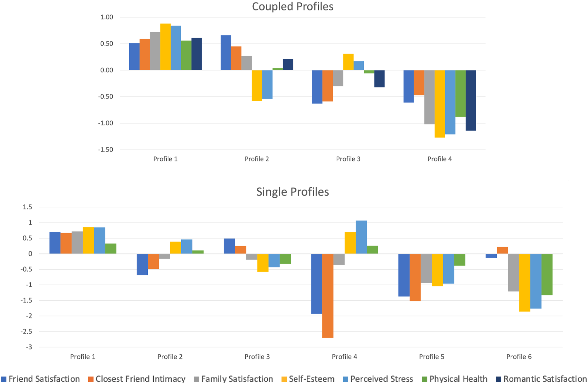Image resolution: width=588 pixels, height=384 pixels.
Task: Click dark blue bar in Coupled Profile 4
Action: pyautogui.click(x=471, y=101)
